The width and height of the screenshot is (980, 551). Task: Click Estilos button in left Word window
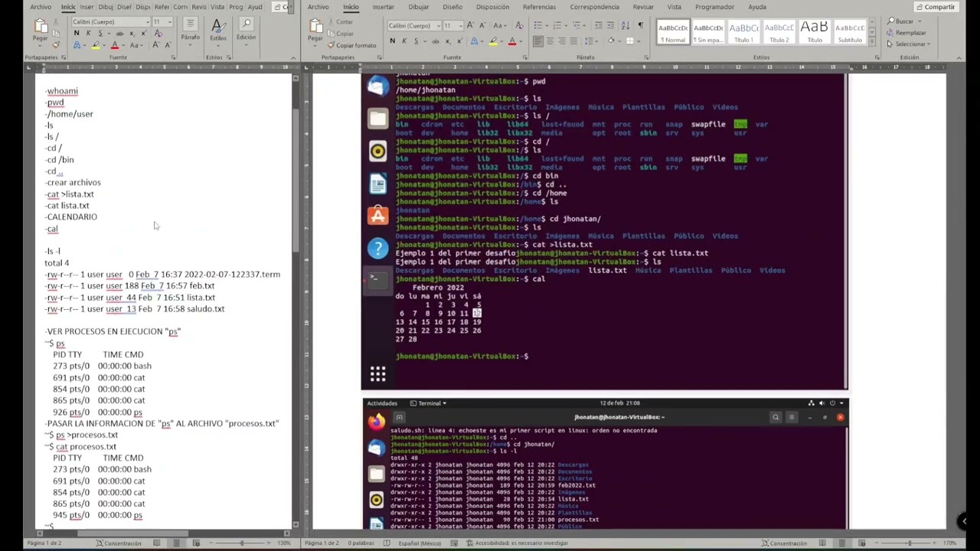[x=218, y=31]
